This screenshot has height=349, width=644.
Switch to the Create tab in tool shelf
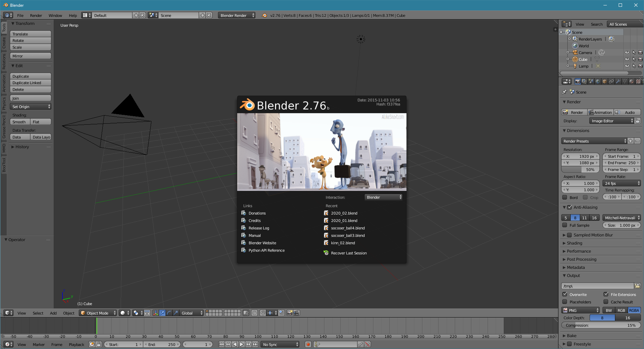pyautogui.click(x=4, y=43)
